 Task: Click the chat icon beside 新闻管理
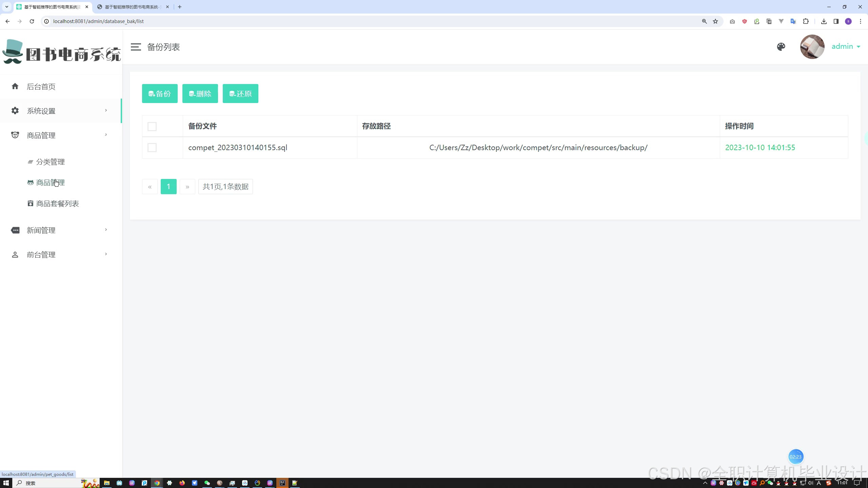[15, 230]
